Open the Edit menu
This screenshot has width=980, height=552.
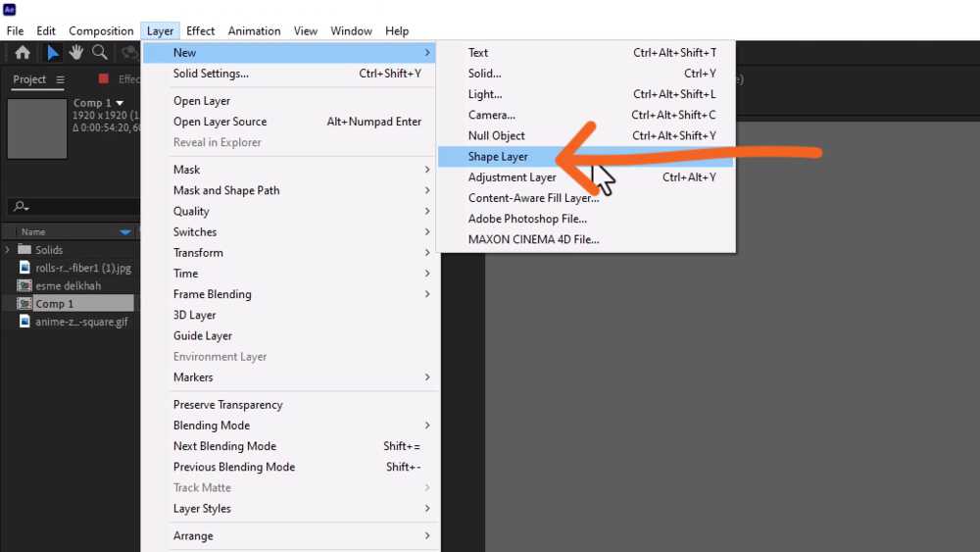pyautogui.click(x=46, y=30)
